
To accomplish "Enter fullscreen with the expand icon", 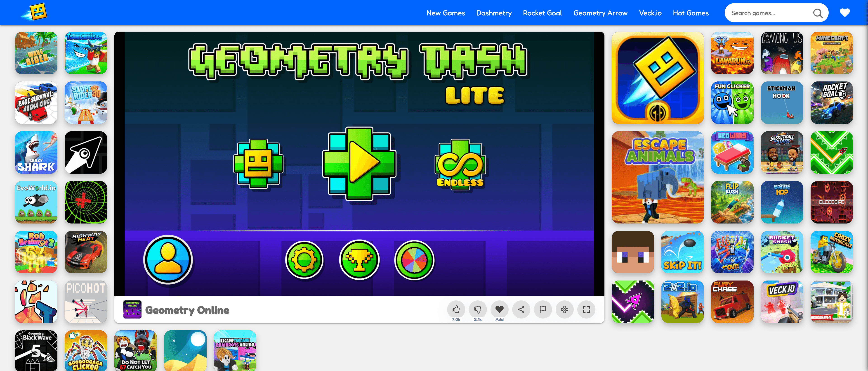I will pos(586,309).
